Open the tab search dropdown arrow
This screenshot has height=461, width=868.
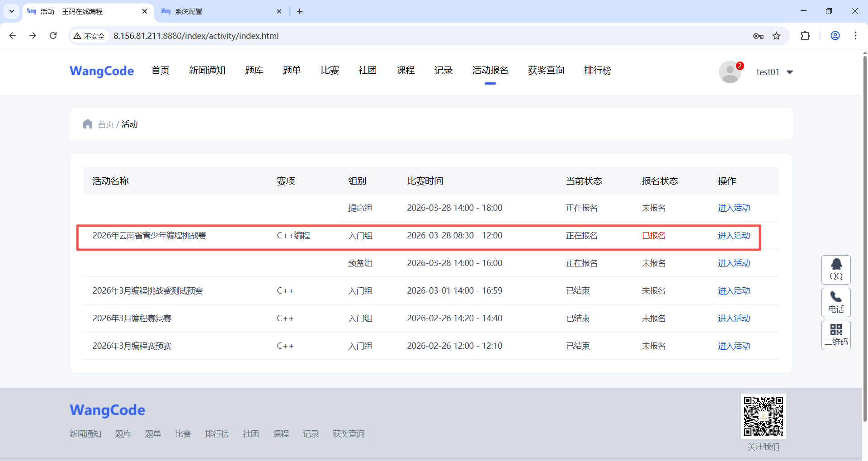coord(12,11)
